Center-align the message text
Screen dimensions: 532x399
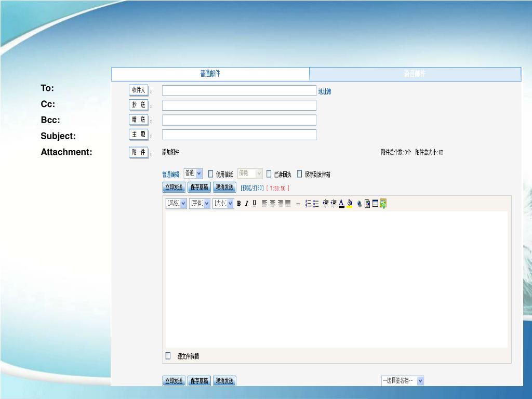pyautogui.click(x=272, y=204)
